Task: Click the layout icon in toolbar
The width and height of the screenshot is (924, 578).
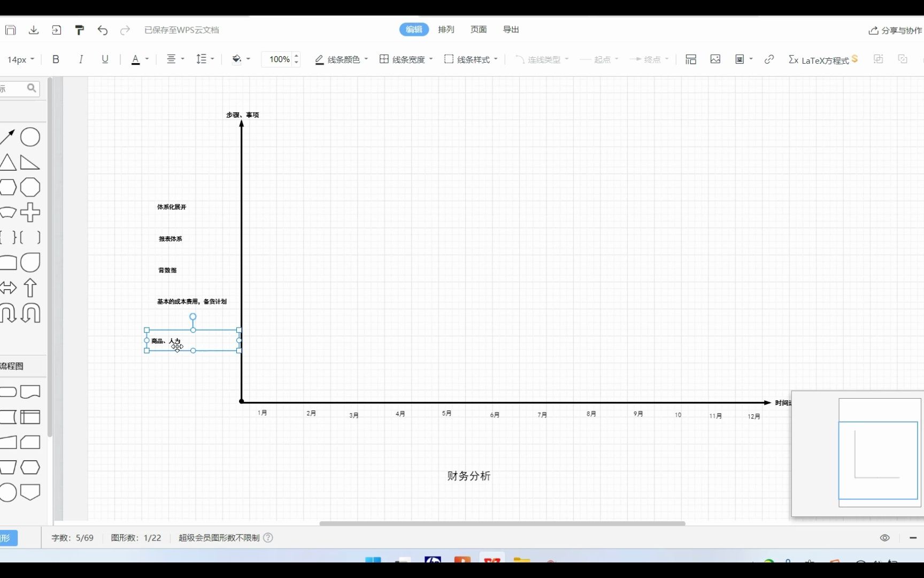Action: click(x=691, y=59)
